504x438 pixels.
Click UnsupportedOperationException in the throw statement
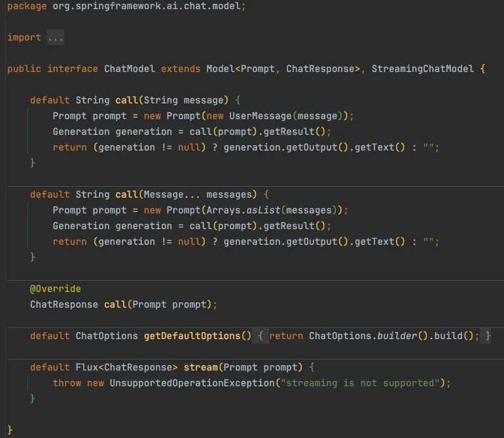coord(192,383)
